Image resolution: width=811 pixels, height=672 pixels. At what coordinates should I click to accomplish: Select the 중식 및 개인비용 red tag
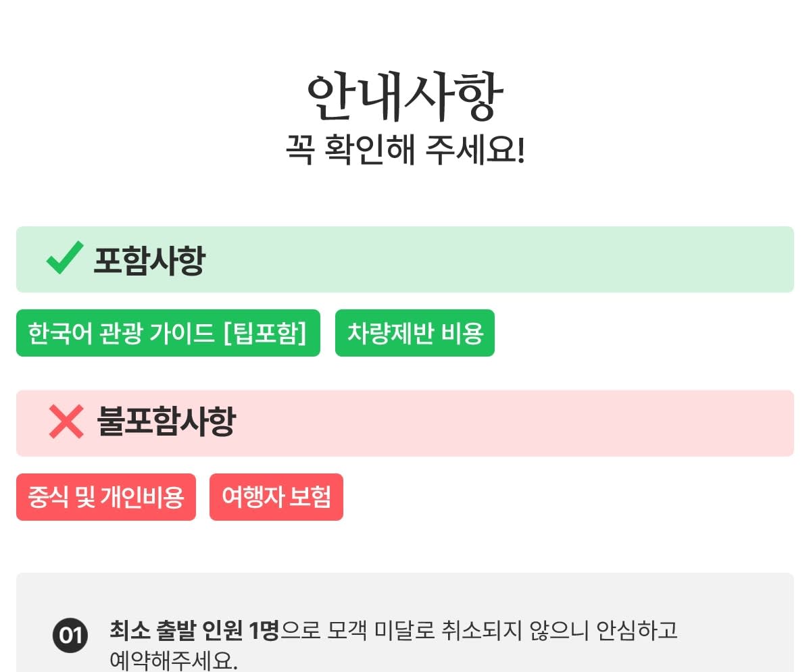(x=106, y=497)
